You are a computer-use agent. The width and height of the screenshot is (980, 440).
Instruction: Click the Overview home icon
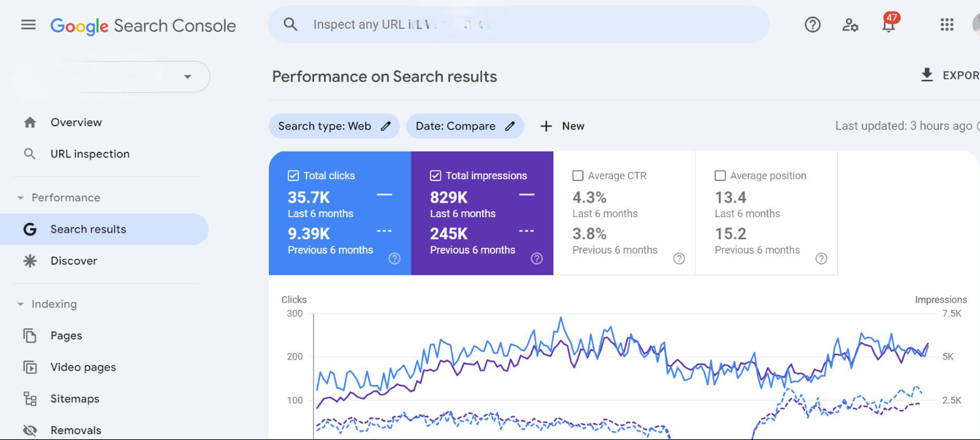pos(30,122)
